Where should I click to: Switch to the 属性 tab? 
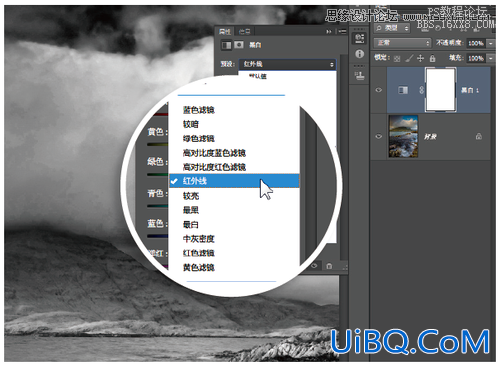(225, 31)
